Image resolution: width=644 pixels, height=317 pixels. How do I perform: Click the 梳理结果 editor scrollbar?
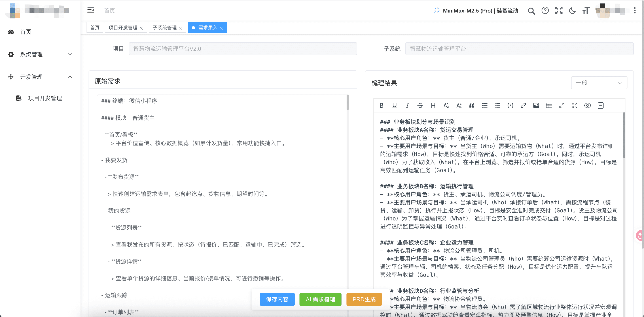(624, 135)
